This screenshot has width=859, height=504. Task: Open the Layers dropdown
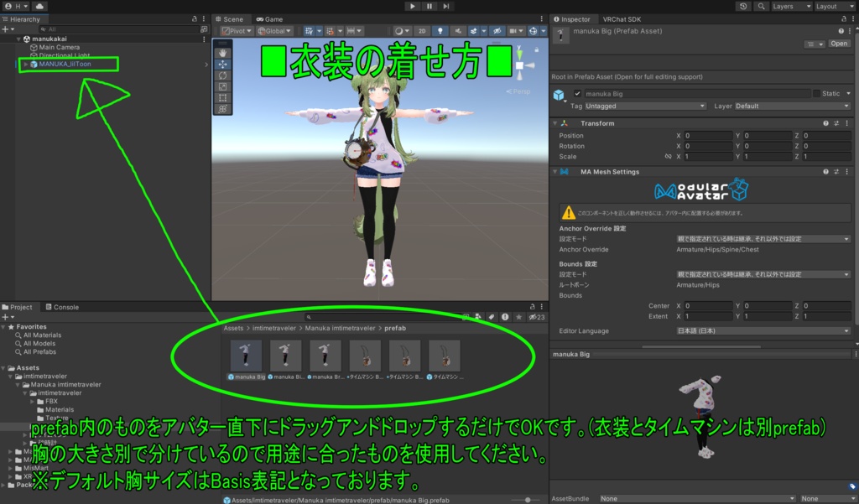pyautogui.click(x=792, y=6)
